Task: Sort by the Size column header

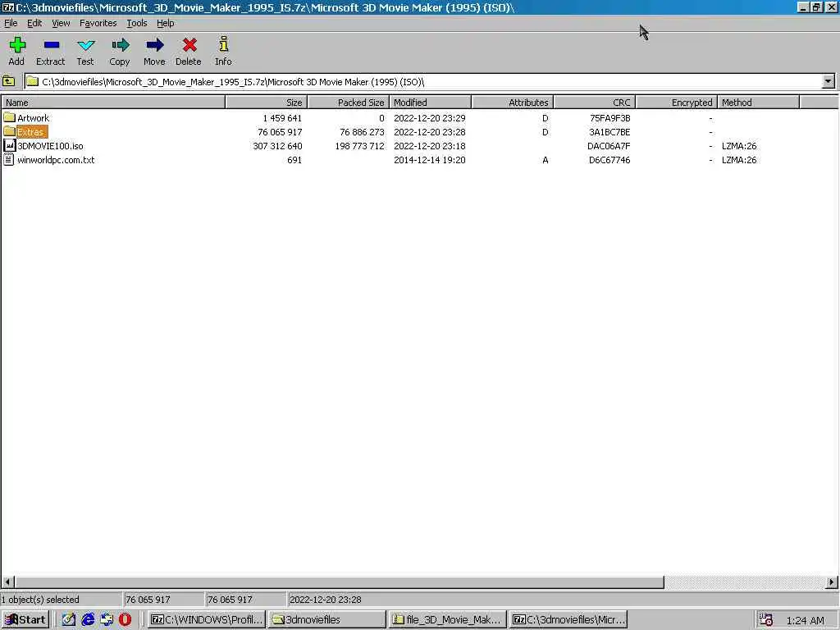Action: pos(267,103)
